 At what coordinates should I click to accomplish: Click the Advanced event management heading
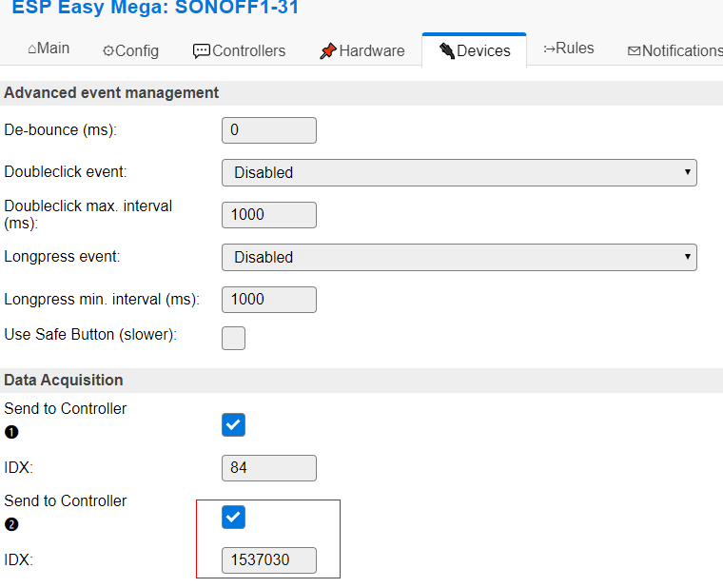pos(111,92)
